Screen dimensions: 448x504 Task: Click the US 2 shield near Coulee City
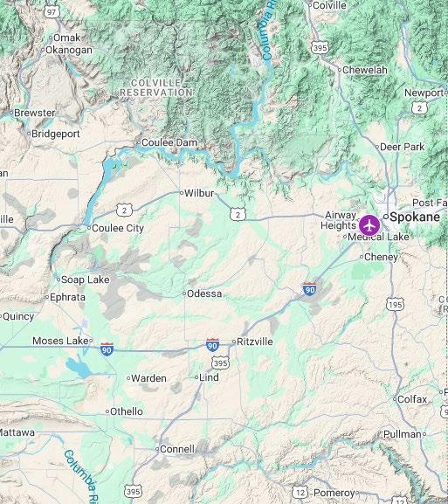coord(124,211)
